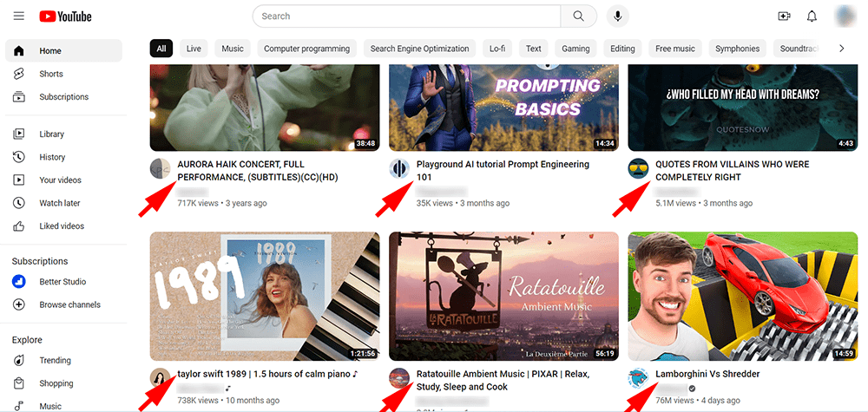The height and width of the screenshot is (412, 868).
Task: Start voice search with microphone
Action: point(617,16)
